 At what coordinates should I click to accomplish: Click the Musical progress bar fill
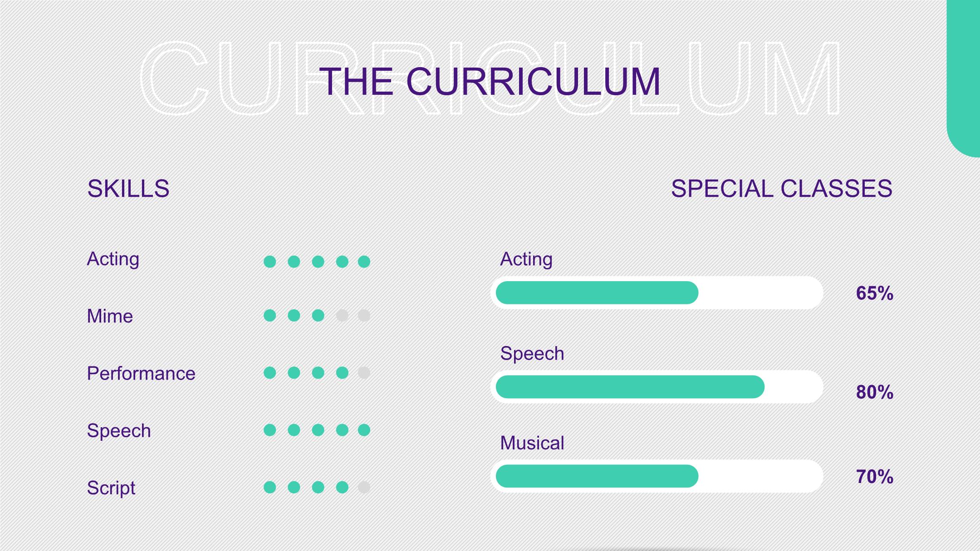coord(597,476)
